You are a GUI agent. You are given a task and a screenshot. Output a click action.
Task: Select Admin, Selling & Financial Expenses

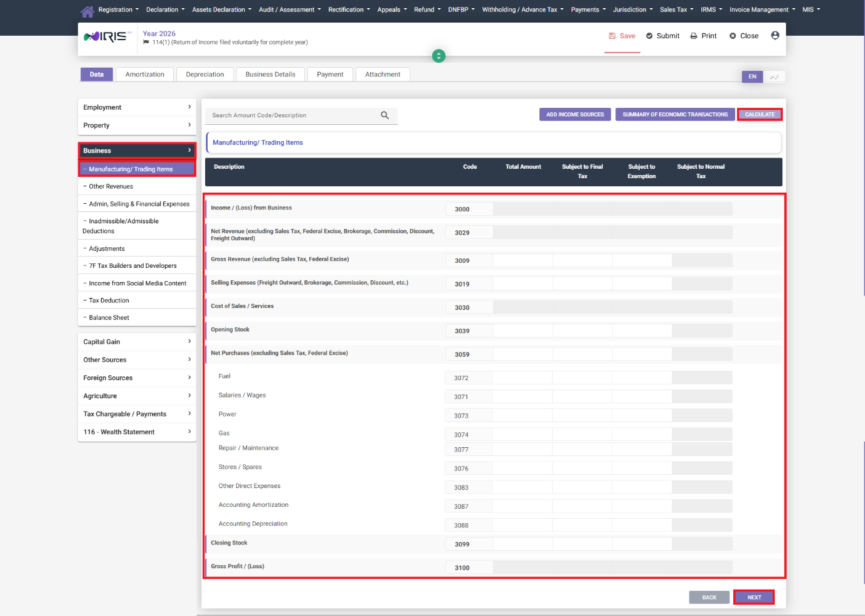[137, 204]
